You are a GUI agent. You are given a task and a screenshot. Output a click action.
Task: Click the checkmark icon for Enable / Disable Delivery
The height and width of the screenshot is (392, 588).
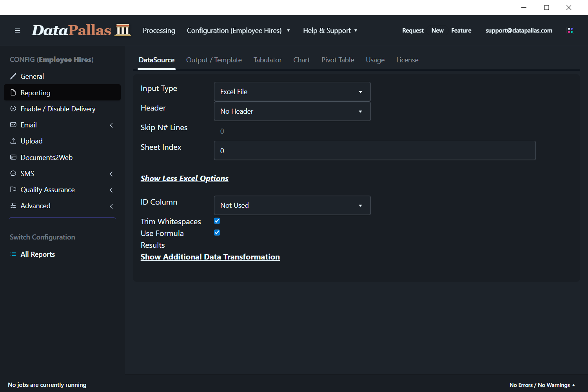tap(13, 109)
